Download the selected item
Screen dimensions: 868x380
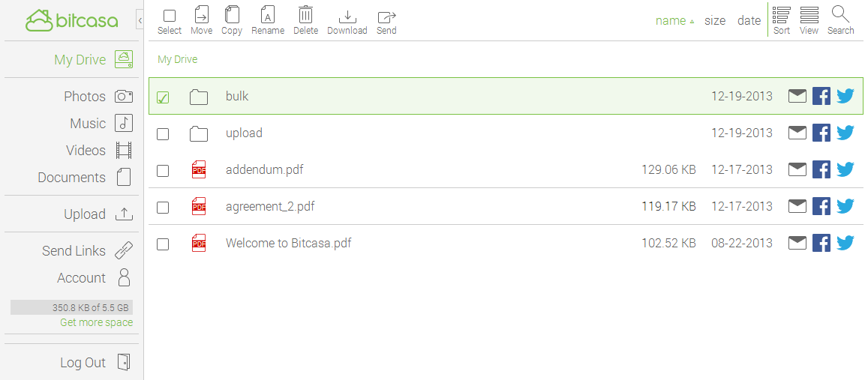[x=347, y=20]
